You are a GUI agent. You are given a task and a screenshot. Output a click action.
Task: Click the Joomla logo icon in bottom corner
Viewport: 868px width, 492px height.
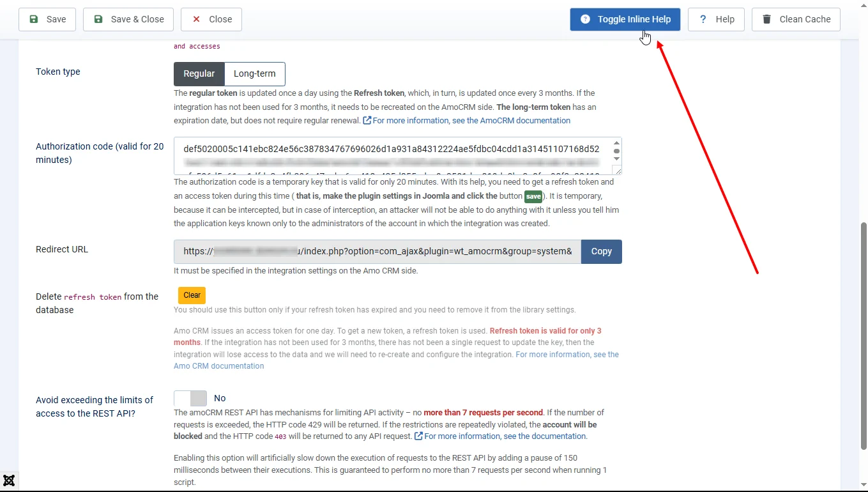(x=9, y=480)
